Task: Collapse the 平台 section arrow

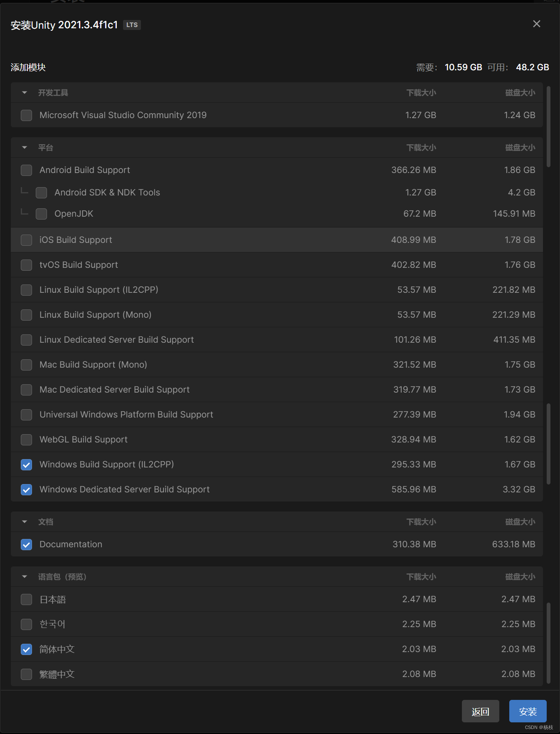Action: click(x=25, y=148)
